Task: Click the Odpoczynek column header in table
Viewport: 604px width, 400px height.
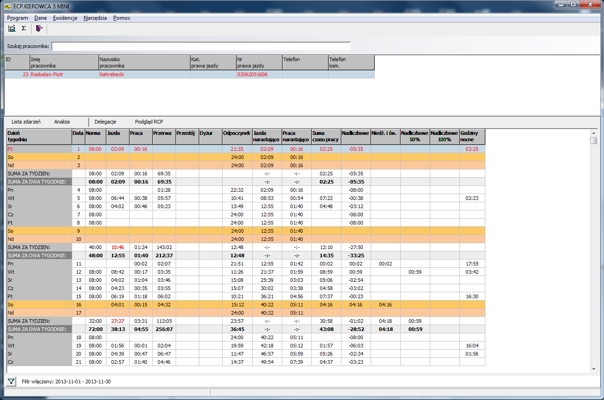Action: coord(238,135)
